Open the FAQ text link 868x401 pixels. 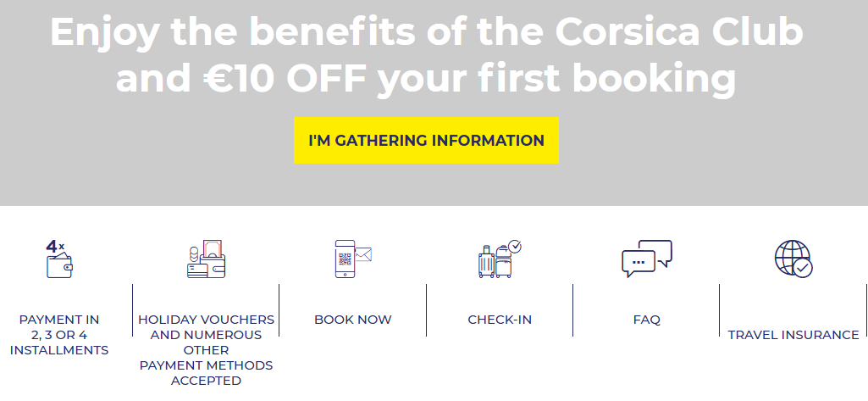(x=646, y=320)
